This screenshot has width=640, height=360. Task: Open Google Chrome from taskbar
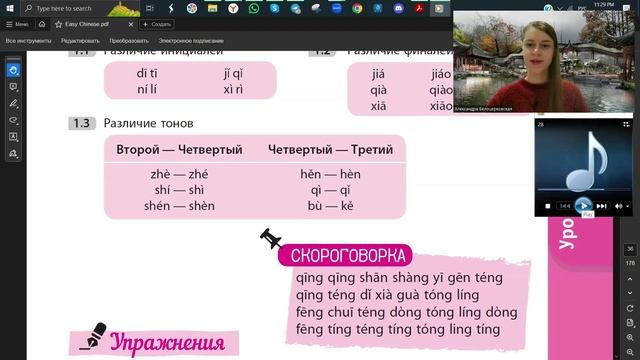(x=357, y=8)
